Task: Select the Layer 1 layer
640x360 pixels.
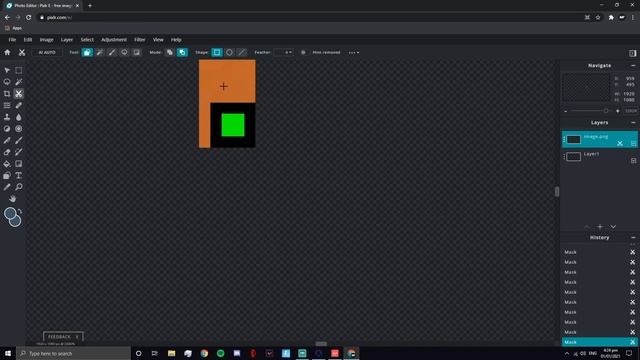Action: pos(599,157)
